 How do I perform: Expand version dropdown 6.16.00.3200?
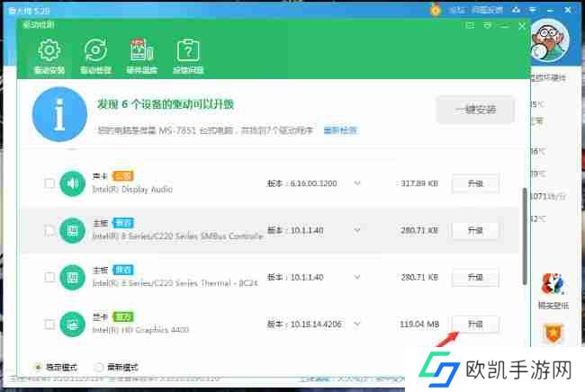click(357, 183)
